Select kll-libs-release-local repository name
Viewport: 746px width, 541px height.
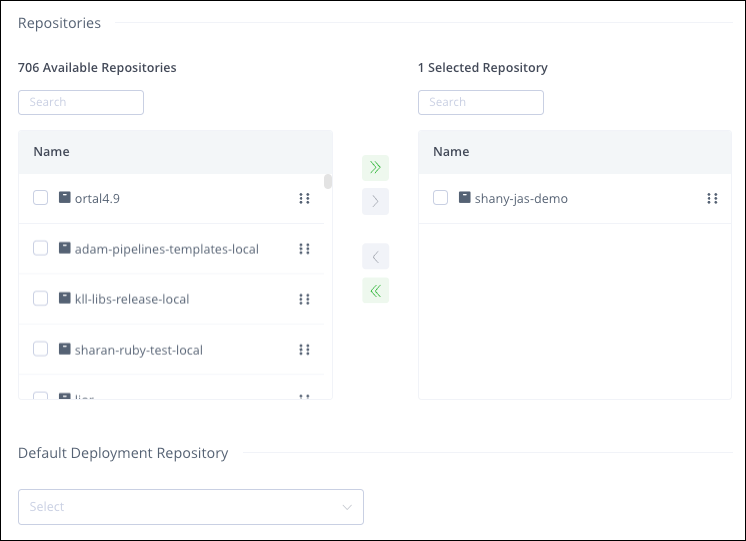(132, 299)
